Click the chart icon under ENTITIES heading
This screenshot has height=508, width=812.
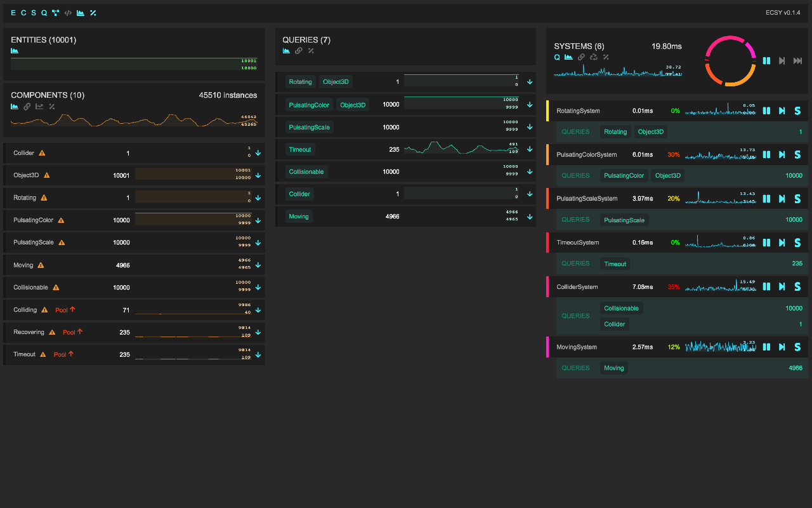pos(14,50)
